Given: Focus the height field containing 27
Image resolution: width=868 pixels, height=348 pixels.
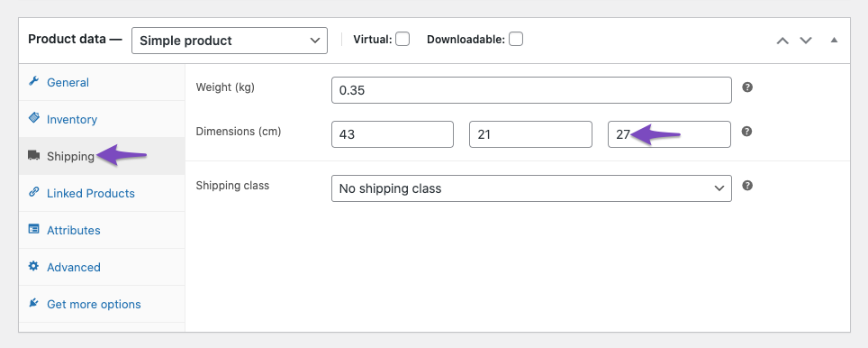Looking at the screenshot, I should pyautogui.click(x=669, y=134).
